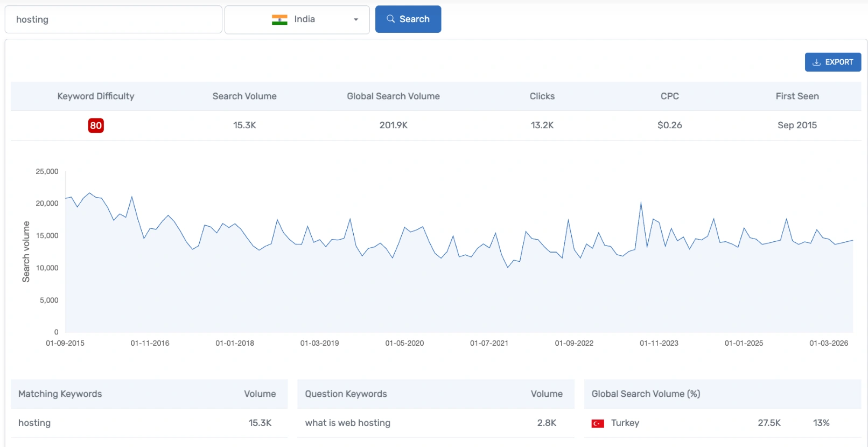The image size is (868, 447).
Task: Click the 5,000 y-axis label
Action: (49, 300)
